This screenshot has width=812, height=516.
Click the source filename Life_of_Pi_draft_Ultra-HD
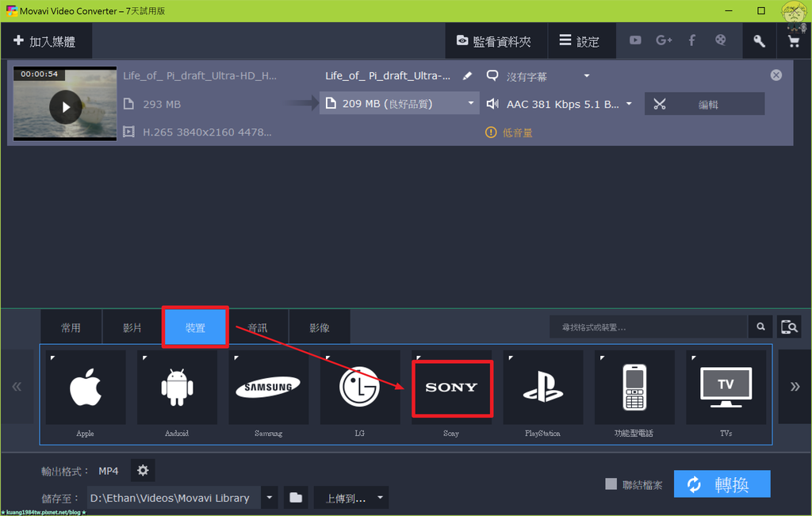200,75
